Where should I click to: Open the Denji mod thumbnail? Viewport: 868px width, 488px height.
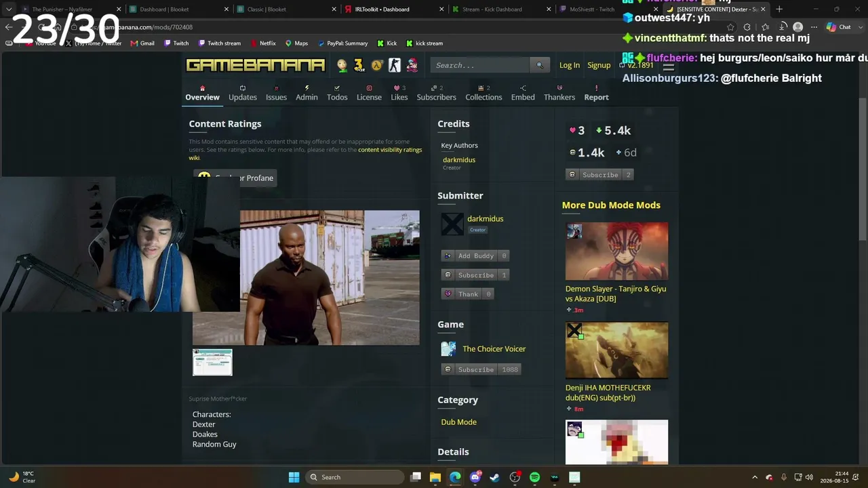point(616,350)
